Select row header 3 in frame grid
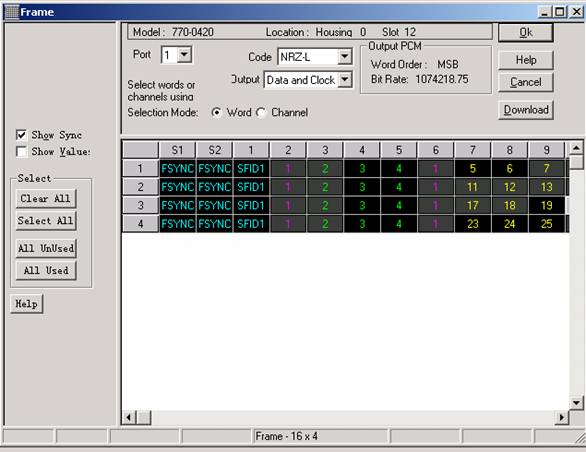 pyautogui.click(x=140, y=205)
